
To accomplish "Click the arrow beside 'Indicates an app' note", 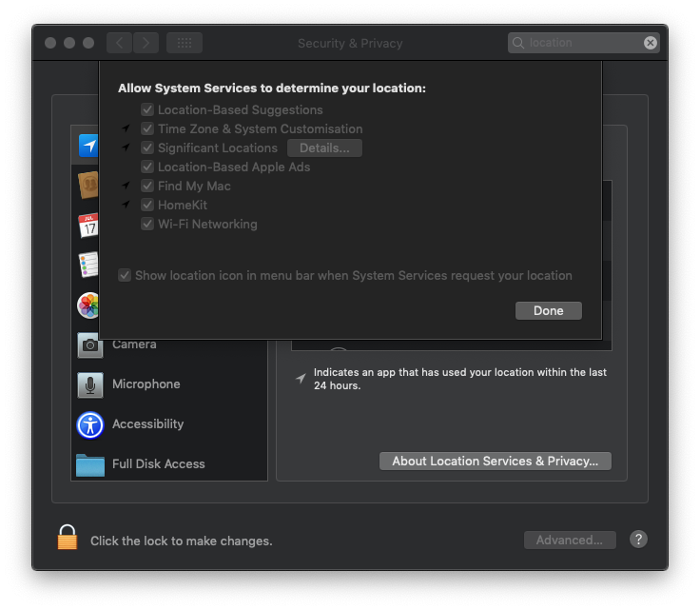I will pos(301,379).
